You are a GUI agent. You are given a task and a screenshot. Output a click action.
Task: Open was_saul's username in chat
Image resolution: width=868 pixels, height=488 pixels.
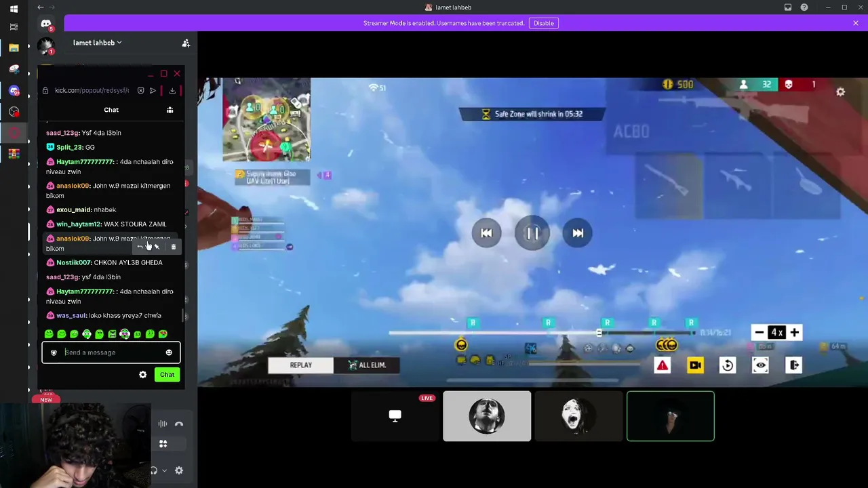click(71, 316)
